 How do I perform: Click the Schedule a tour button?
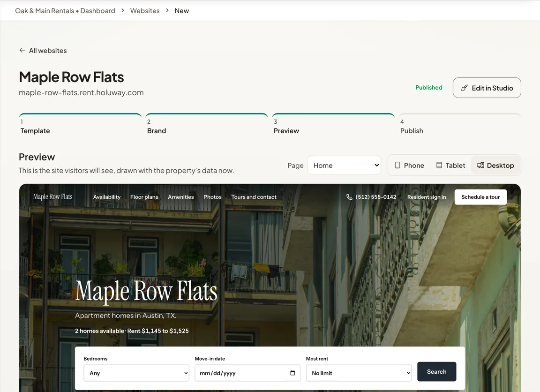point(480,197)
